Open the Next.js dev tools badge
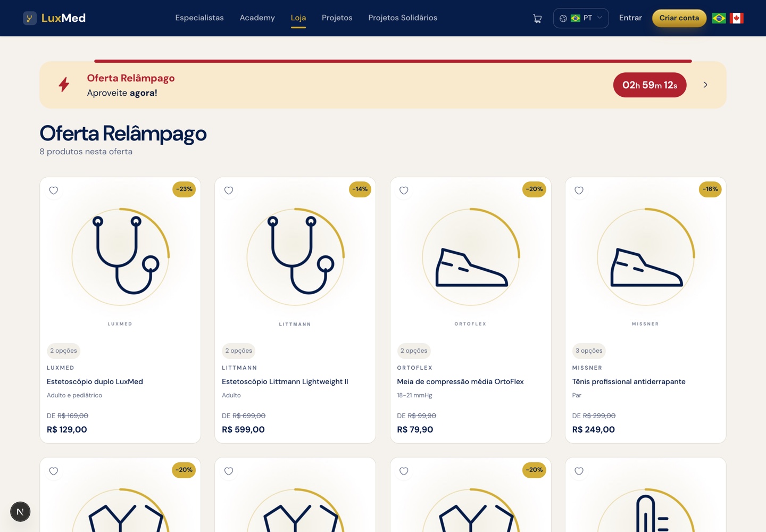This screenshot has height=532, width=766. click(20, 512)
